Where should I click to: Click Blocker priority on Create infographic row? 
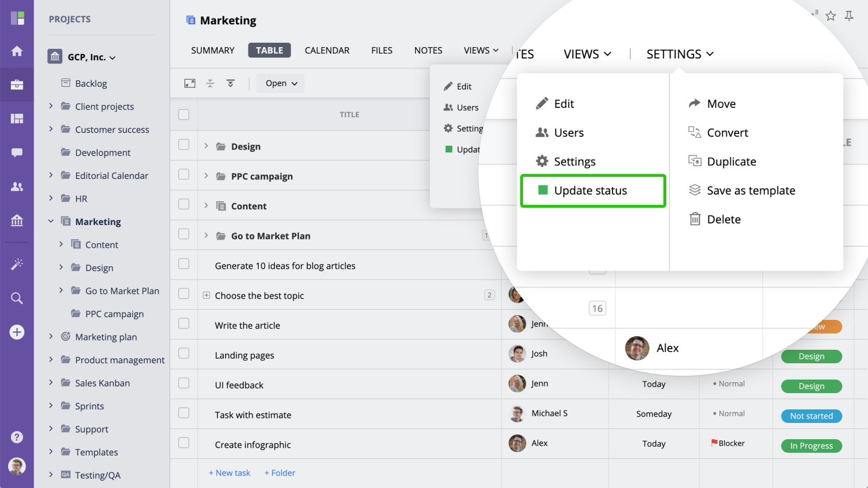pos(728,443)
